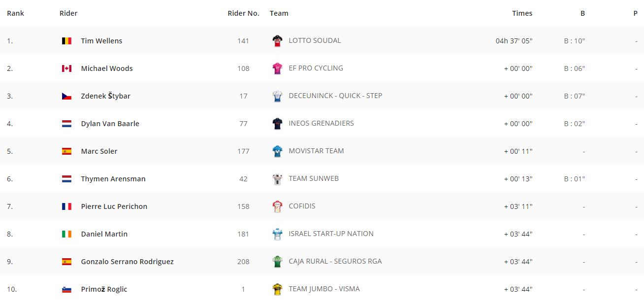Screen dimensions: 644x307
Task: Click the Deceuninck Quick-Step jersey icon
Action: 277,96
